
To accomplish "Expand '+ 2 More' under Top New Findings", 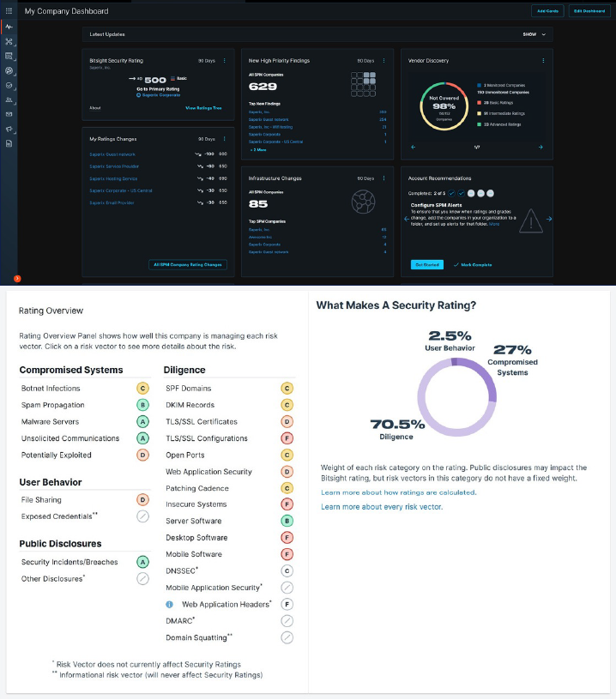I will pos(258,150).
